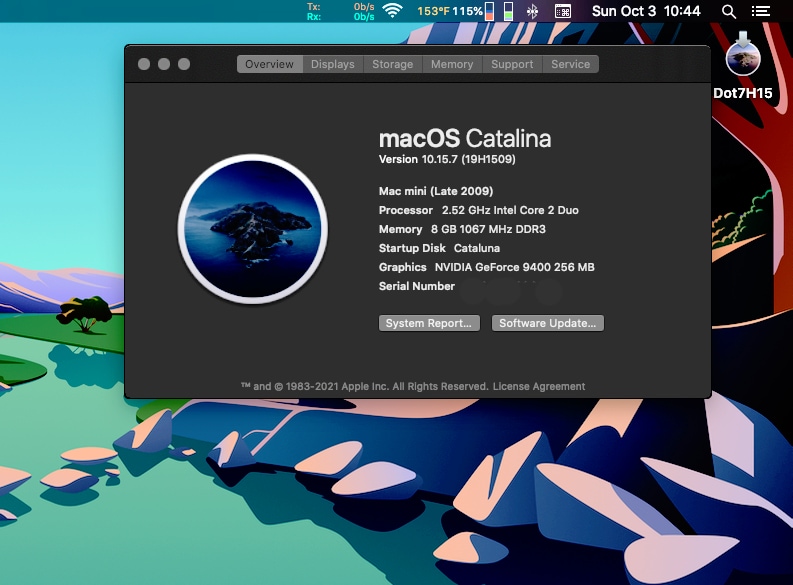
Task: Click the 2.52 GHz Intel Core 2 Duo value
Action: point(510,210)
